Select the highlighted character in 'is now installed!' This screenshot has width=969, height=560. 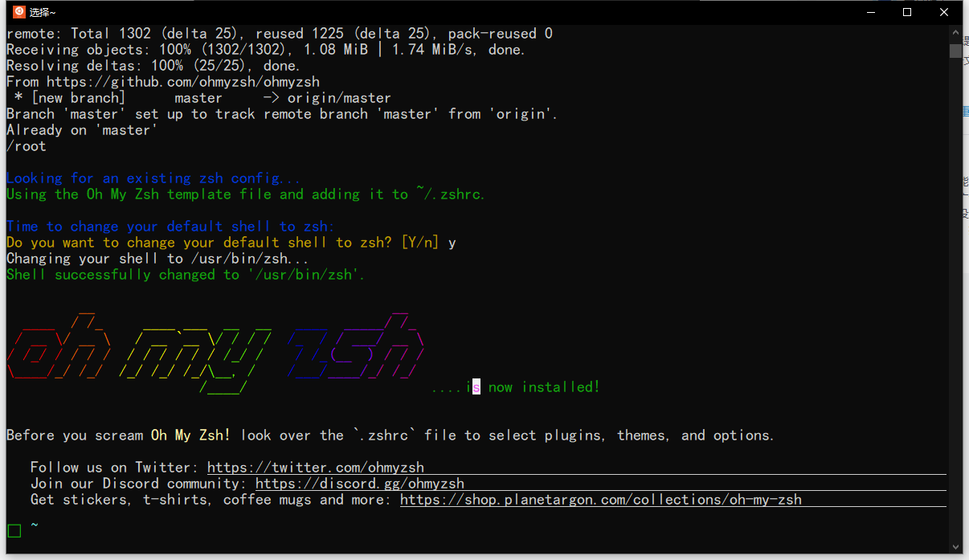click(x=475, y=386)
